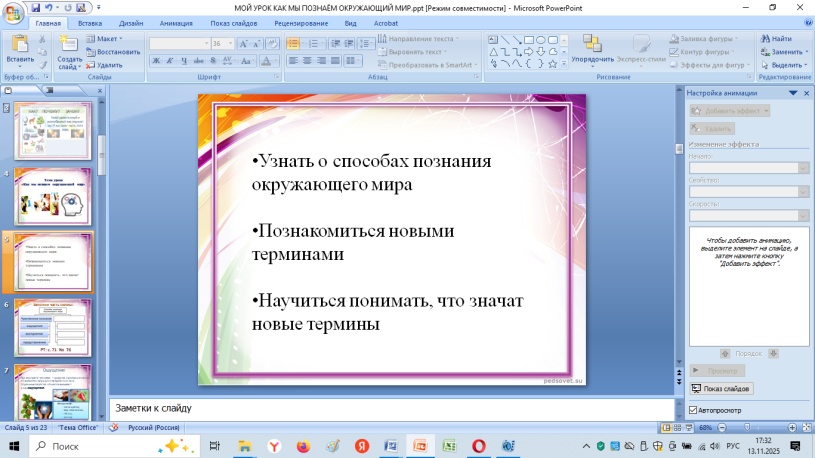Click the Arrange (Упорядочить) icon
The image size is (815, 458).
pos(592,44)
